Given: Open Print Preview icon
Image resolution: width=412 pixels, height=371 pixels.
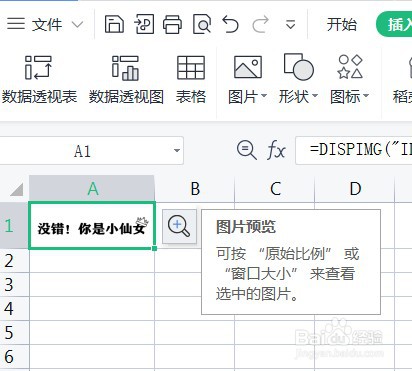Looking at the screenshot, I should 202,24.
